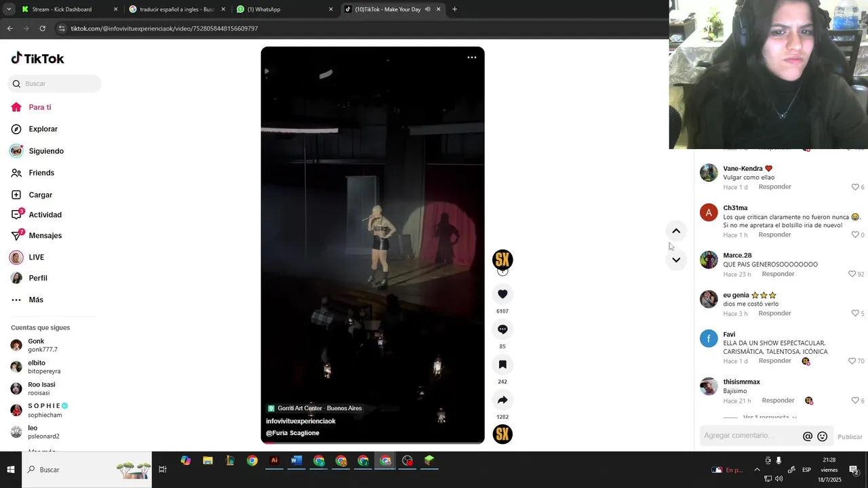Open SOPHIE's followed account
Viewport: 868px width, 488px height.
coord(39,410)
